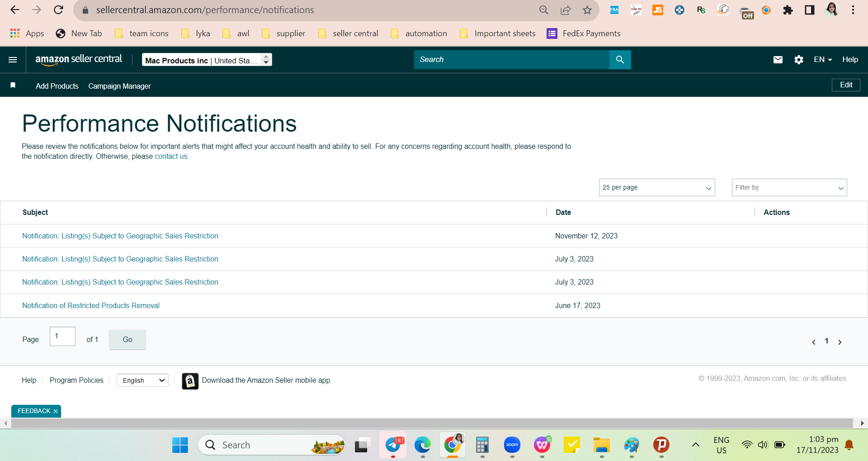Open the automation bookmark folder
The width and height of the screenshot is (868, 461).
[x=419, y=33]
